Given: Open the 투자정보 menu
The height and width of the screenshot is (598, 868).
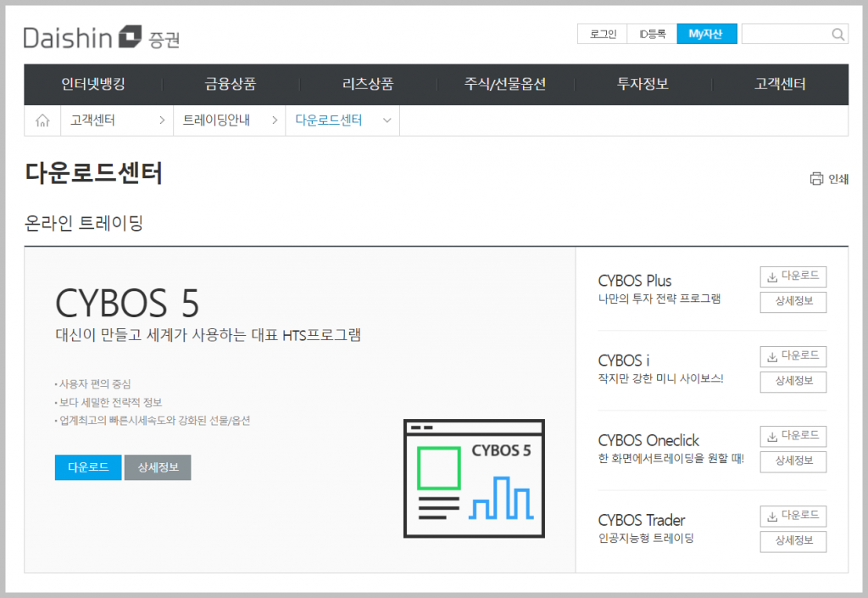Looking at the screenshot, I should [643, 84].
